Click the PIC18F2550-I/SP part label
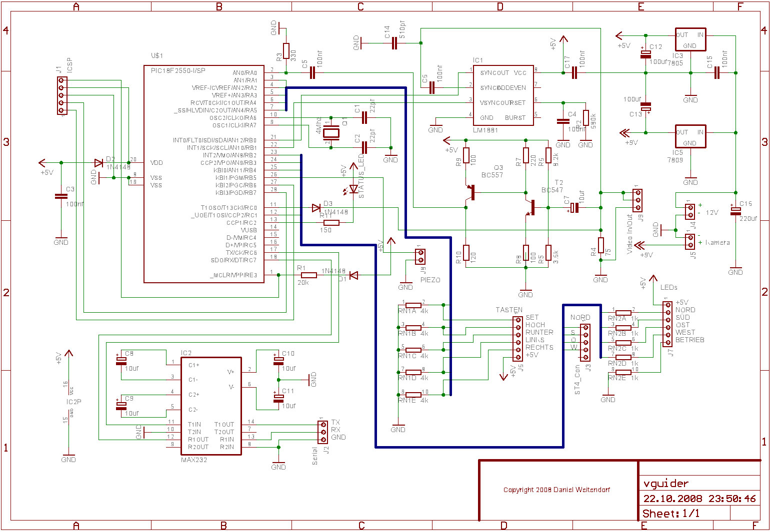 tap(178, 70)
